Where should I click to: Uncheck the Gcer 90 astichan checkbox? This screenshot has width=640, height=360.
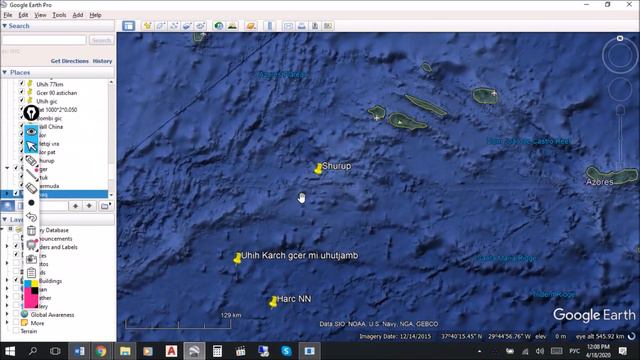[x=22, y=92]
